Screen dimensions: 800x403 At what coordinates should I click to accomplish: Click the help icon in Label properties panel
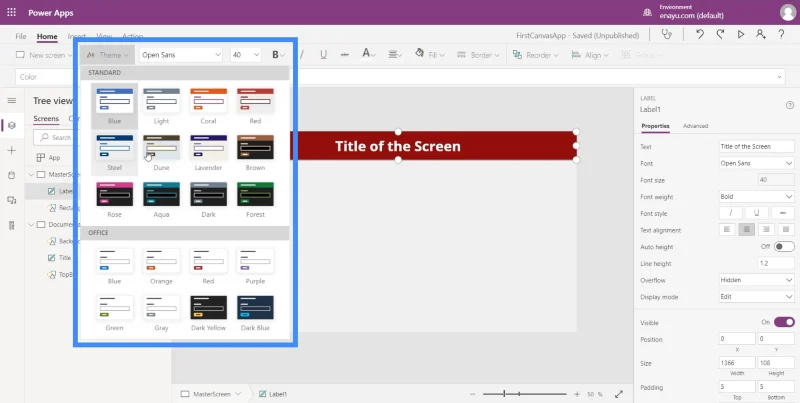point(790,105)
